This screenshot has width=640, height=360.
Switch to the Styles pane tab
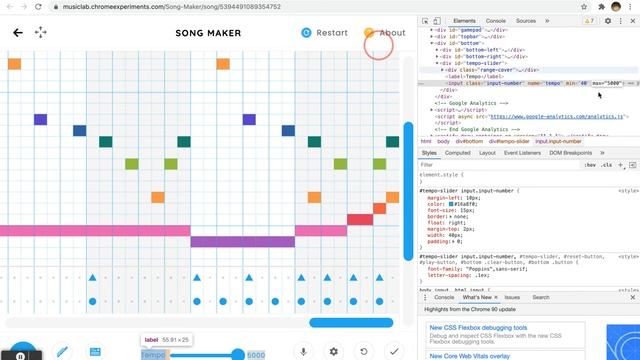point(429,153)
